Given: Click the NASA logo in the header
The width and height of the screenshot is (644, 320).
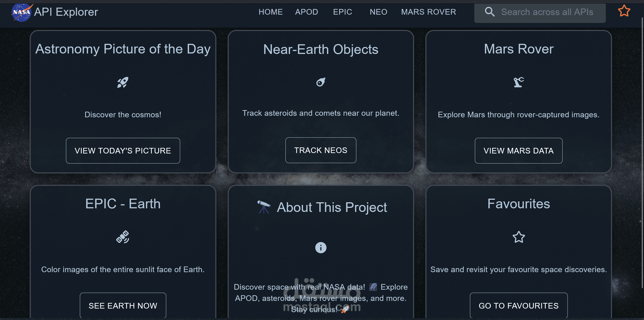Looking at the screenshot, I should (x=22, y=11).
